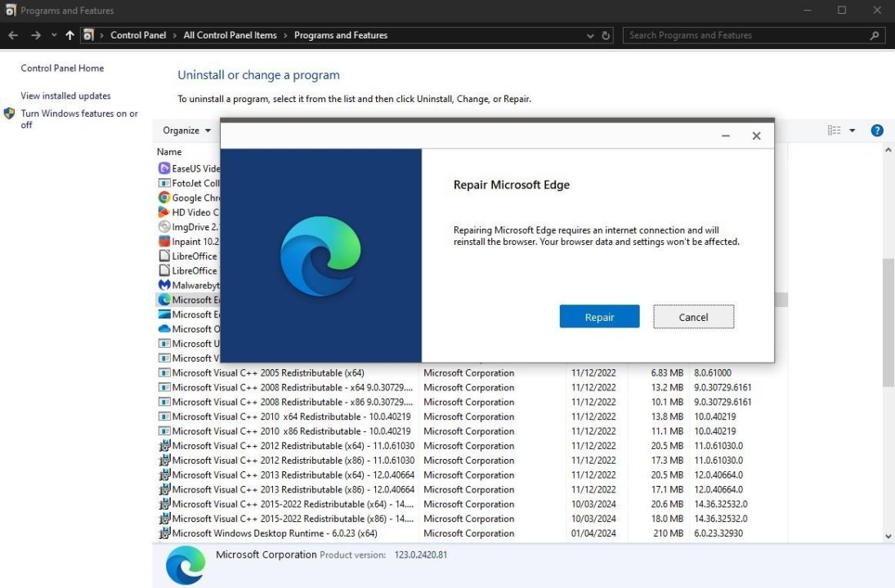The image size is (895, 588).
Task: Expand the address bar history dropdown
Action: coord(590,36)
